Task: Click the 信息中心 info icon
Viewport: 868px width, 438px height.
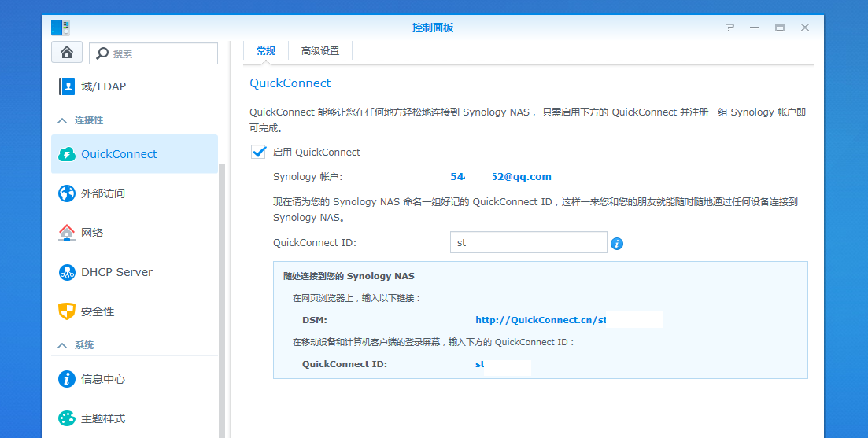Action: 67,379
